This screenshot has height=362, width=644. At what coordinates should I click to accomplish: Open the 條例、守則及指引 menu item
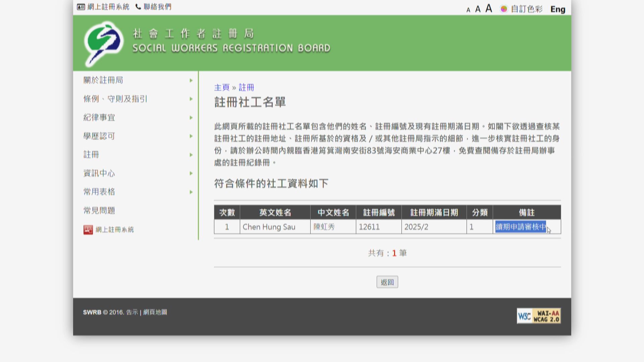click(115, 99)
